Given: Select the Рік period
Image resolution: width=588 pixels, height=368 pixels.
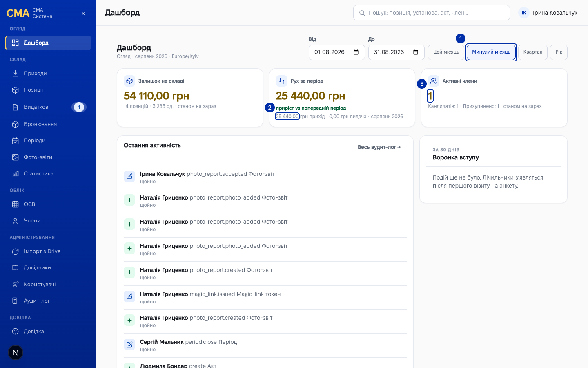Looking at the screenshot, I should click(x=559, y=52).
